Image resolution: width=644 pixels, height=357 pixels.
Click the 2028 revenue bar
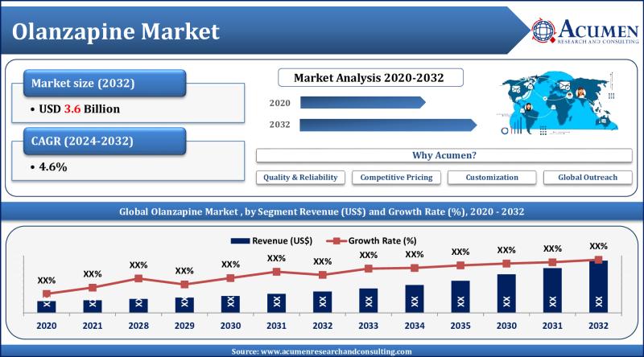click(x=138, y=306)
